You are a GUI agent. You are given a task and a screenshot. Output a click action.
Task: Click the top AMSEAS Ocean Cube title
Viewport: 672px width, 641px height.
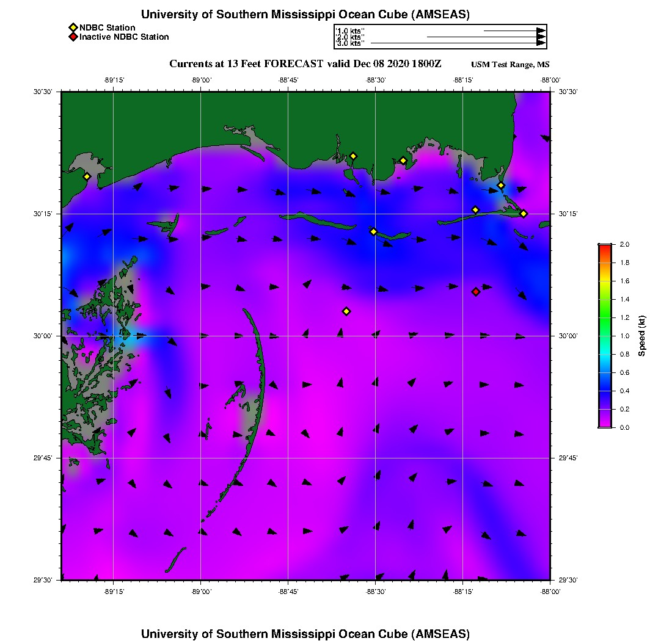[x=305, y=15]
